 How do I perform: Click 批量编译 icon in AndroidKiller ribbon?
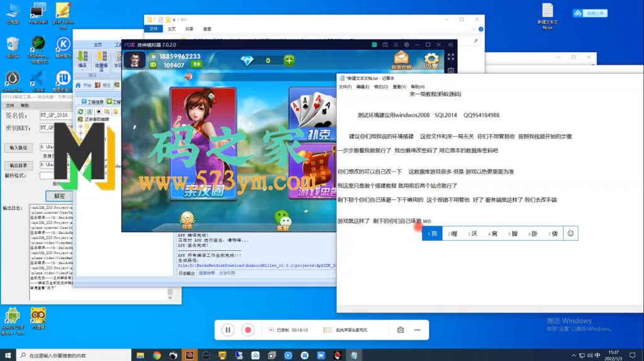[x=101, y=61]
